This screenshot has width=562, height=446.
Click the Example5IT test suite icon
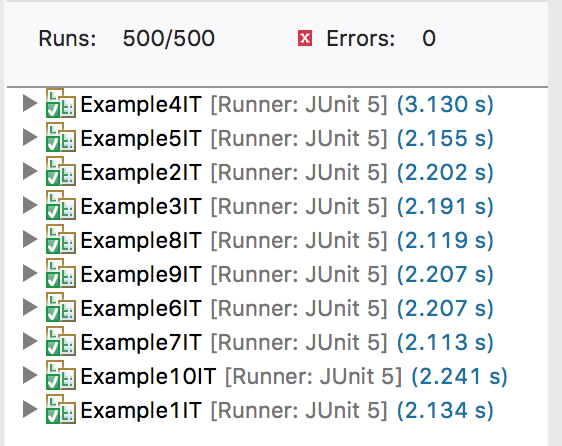(x=61, y=137)
